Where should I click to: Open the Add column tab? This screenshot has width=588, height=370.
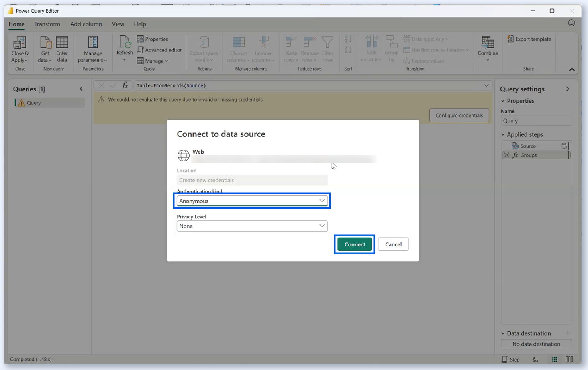(86, 24)
